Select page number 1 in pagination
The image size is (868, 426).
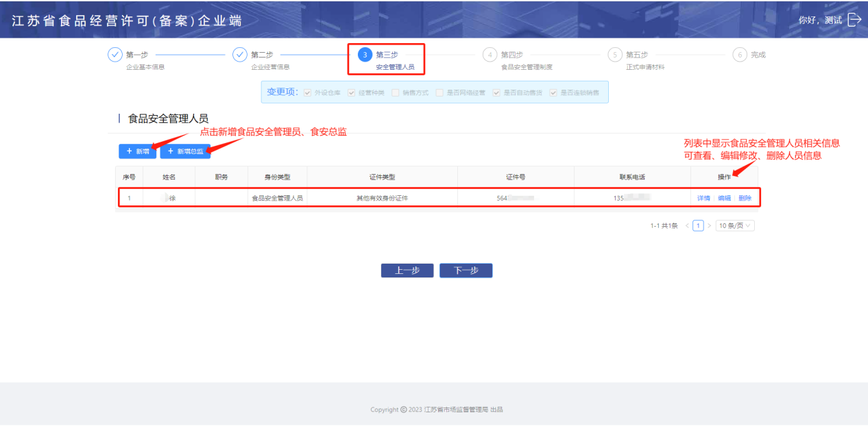point(698,226)
